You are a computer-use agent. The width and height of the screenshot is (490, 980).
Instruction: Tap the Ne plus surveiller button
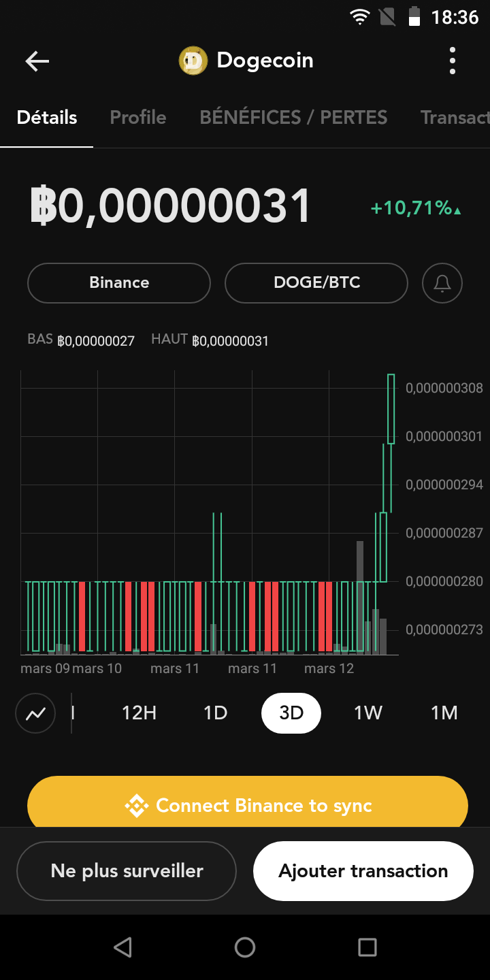(x=127, y=871)
